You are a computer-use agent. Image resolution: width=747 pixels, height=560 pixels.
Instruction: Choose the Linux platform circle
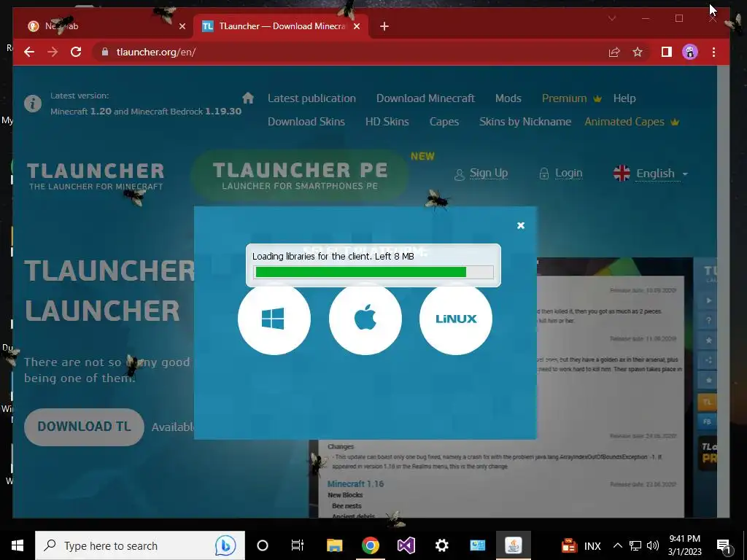point(456,319)
